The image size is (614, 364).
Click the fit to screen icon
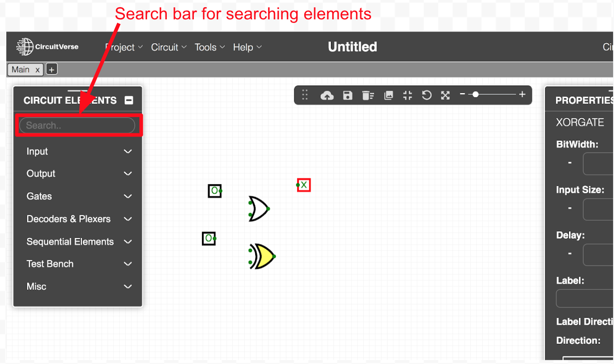coord(408,96)
